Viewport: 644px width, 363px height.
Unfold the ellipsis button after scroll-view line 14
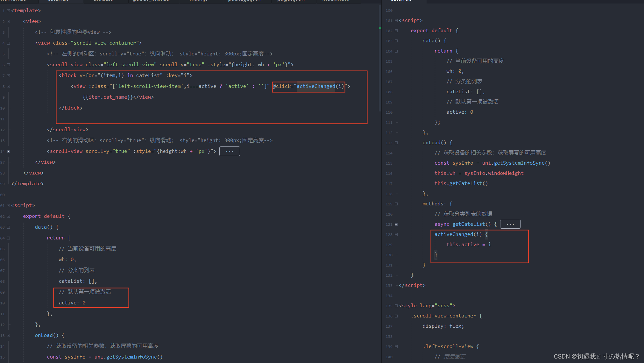coord(230,151)
